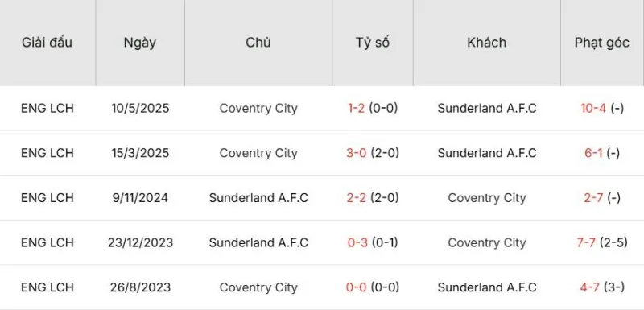This screenshot has width=644, height=310.
Task: Open the 3-0 (2-0) score result
Action: coord(373,153)
